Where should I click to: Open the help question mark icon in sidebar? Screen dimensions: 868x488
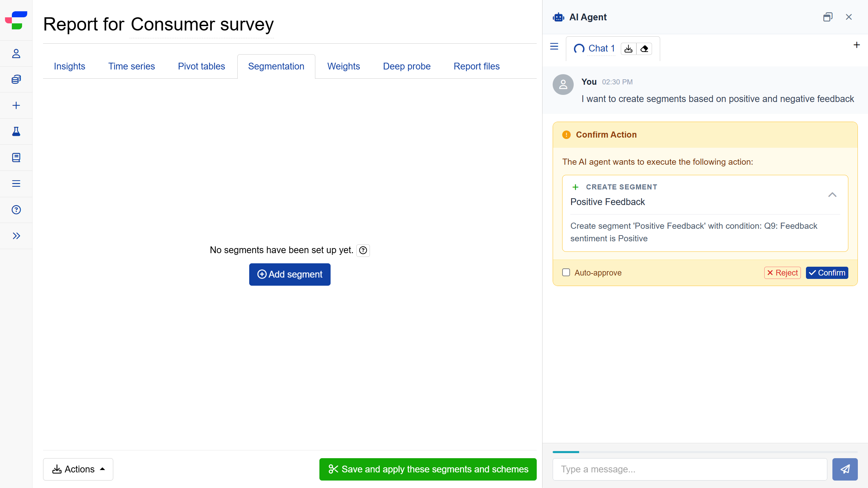point(16,210)
